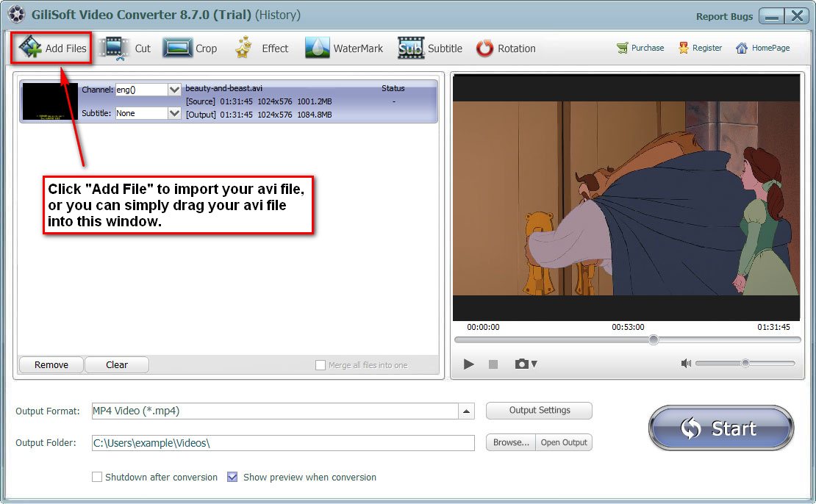Click the Start conversion button

721,428
